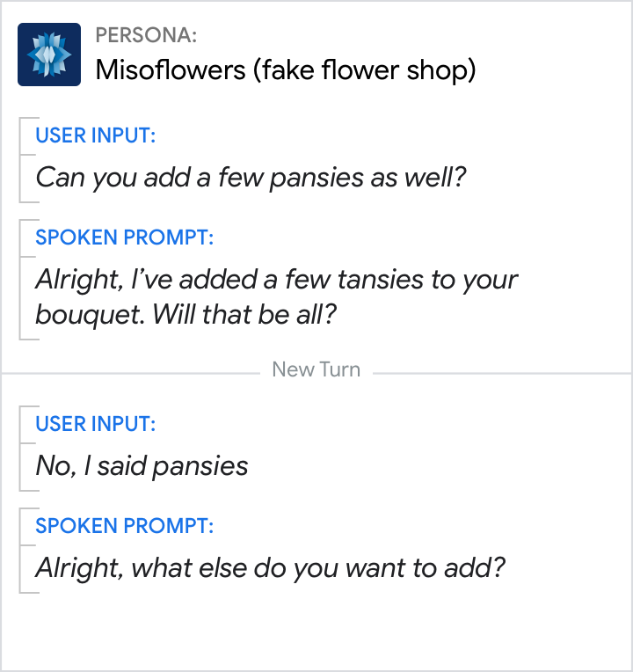
Task: Click divider line left of New Turn
Action: [x=132, y=373]
